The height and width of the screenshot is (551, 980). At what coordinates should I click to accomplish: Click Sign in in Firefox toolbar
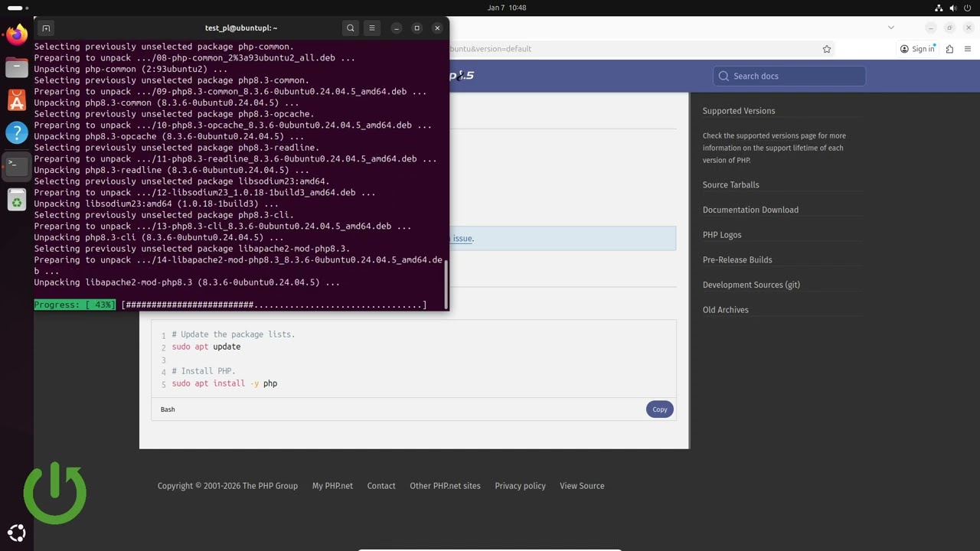point(917,49)
